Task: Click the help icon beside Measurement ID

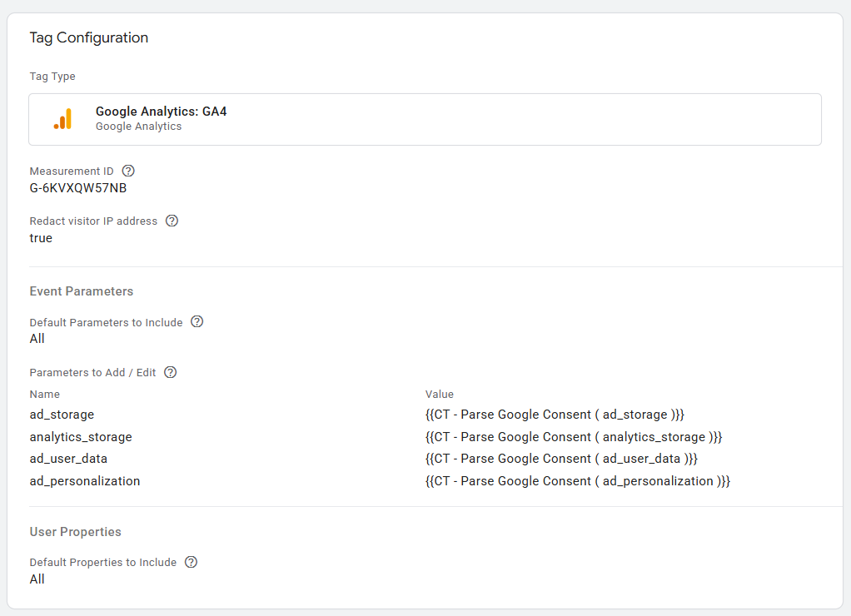Action: click(x=128, y=171)
